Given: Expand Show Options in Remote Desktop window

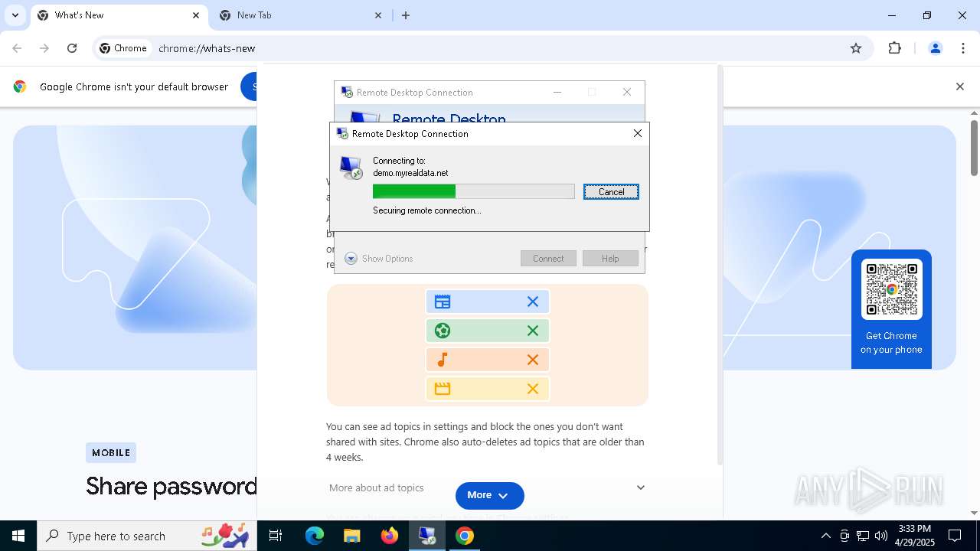Looking at the screenshot, I should click(379, 259).
